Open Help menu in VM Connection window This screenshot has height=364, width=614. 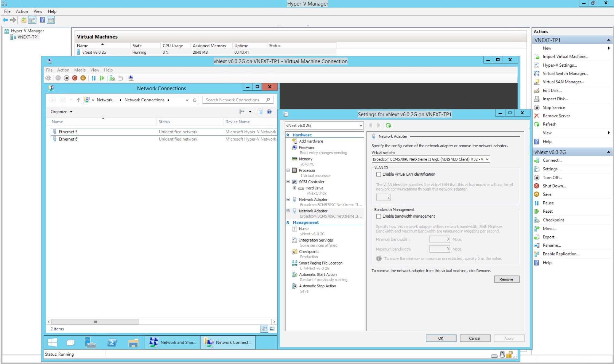108,70
